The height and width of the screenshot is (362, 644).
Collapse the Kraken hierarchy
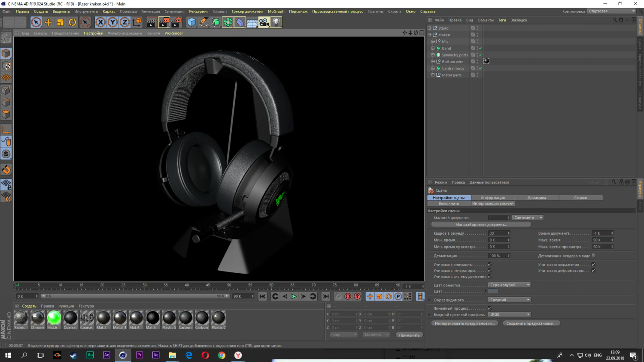pyautogui.click(x=429, y=35)
